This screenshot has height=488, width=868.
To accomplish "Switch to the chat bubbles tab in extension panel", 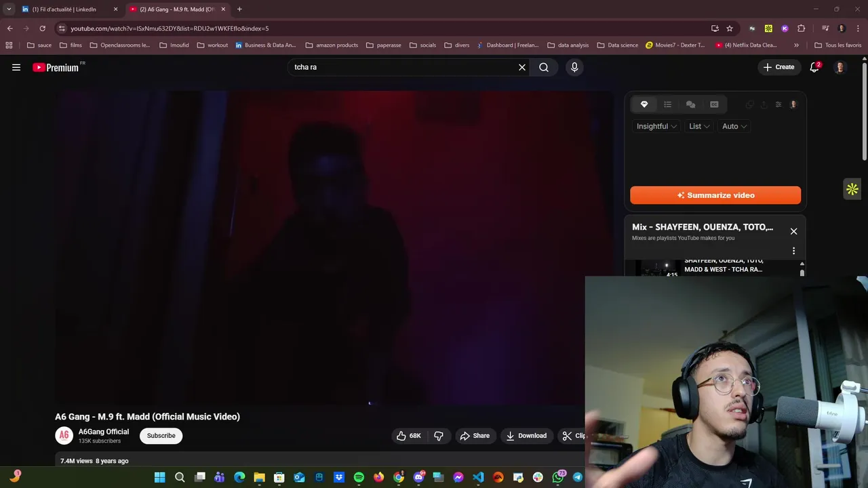I will tap(690, 104).
